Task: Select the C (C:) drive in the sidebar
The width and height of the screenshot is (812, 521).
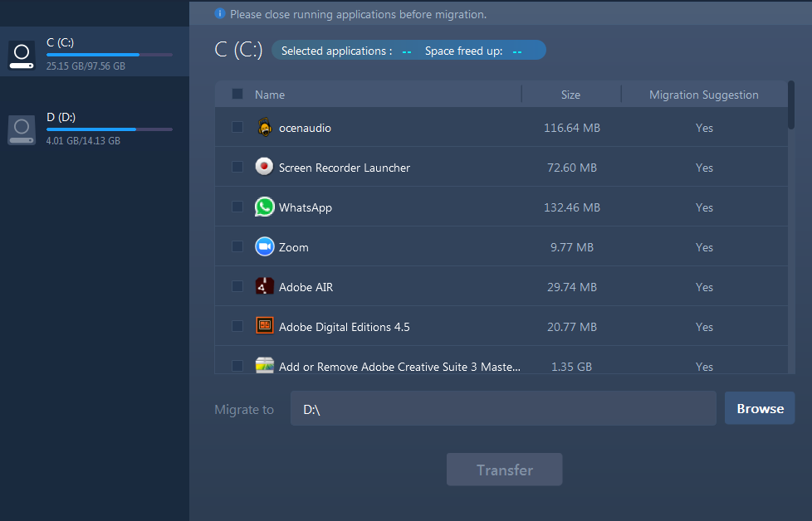Action: pos(95,51)
